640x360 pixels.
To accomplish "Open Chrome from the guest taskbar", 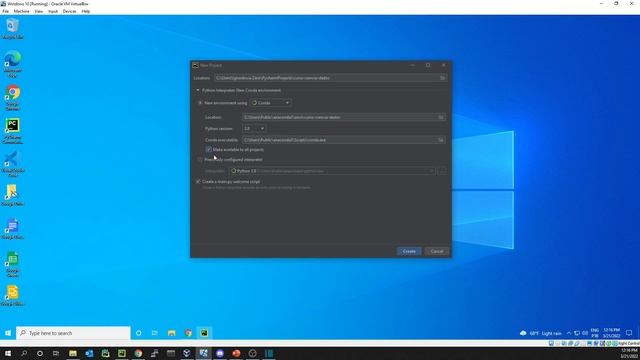I will pos(188,333).
